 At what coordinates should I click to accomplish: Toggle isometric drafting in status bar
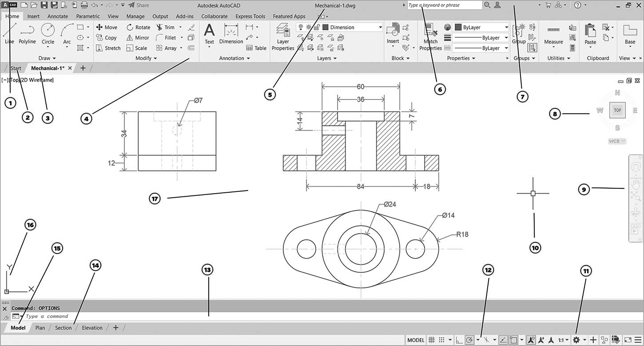(486, 340)
